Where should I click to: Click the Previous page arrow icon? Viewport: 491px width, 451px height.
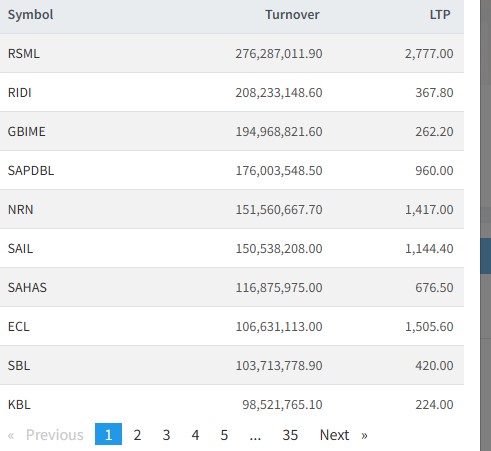point(11,435)
